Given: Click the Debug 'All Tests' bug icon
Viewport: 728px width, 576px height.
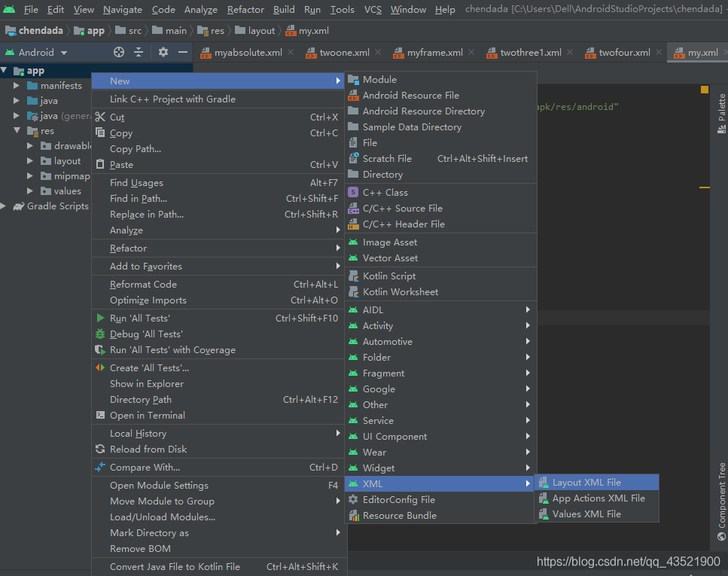Looking at the screenshot, I should coord(100,334).
